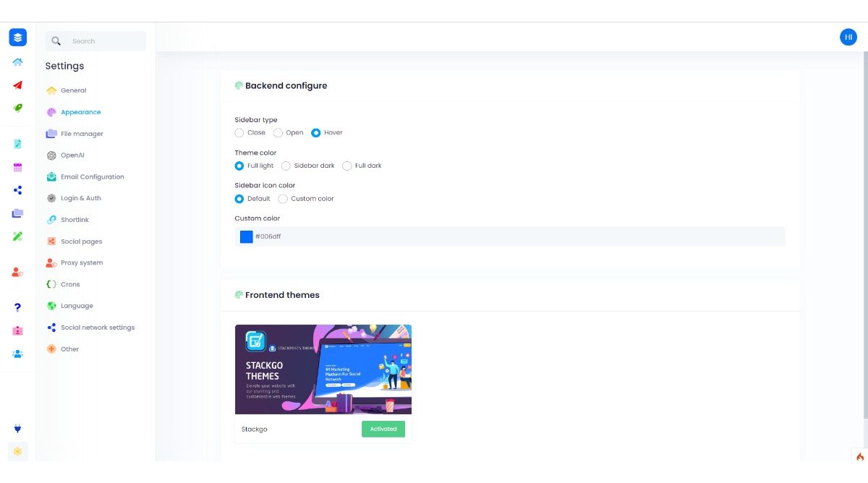The image size is (868, 483).
Task: Click the green rocket sidebar icon
Action: point(17,108)
